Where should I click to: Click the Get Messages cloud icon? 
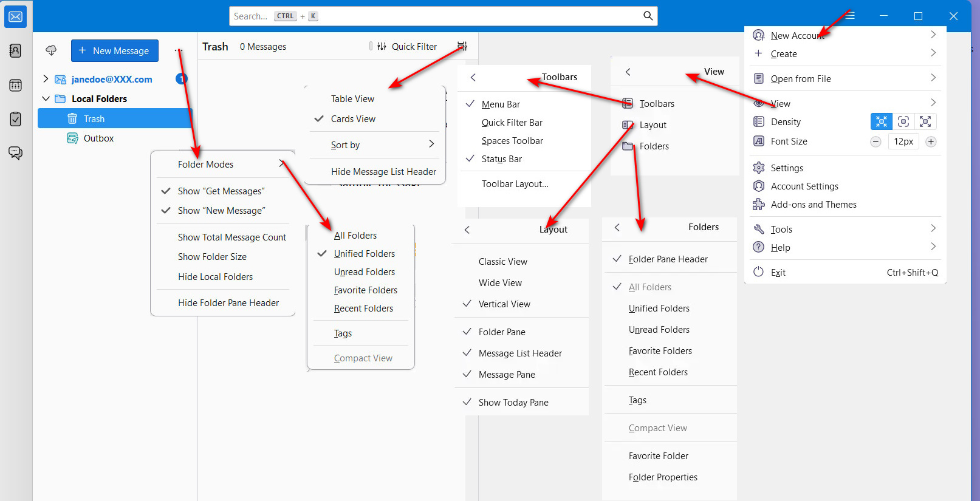(x=51, y=50)
